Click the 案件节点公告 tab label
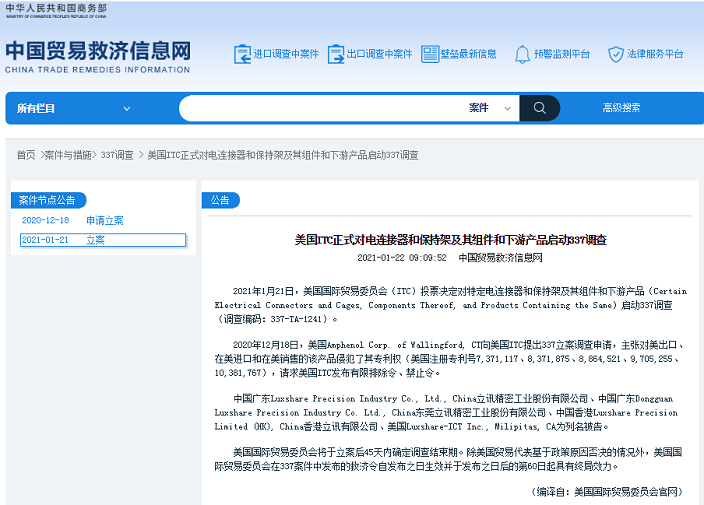704x505 pixels. 47,200
